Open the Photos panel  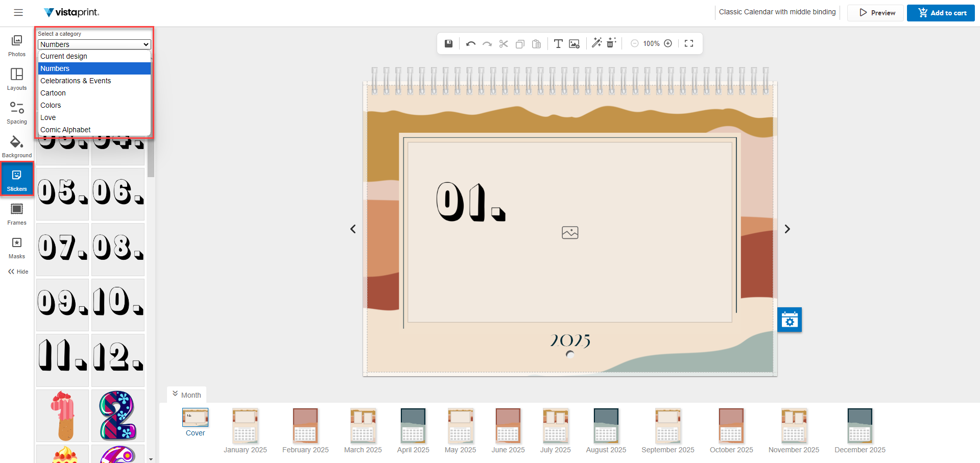click(x=17, y=46)
